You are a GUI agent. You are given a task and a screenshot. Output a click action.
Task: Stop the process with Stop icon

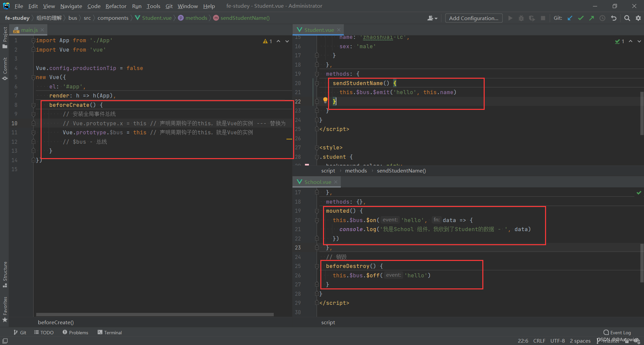pyautogui.click(x=543, y=18)
